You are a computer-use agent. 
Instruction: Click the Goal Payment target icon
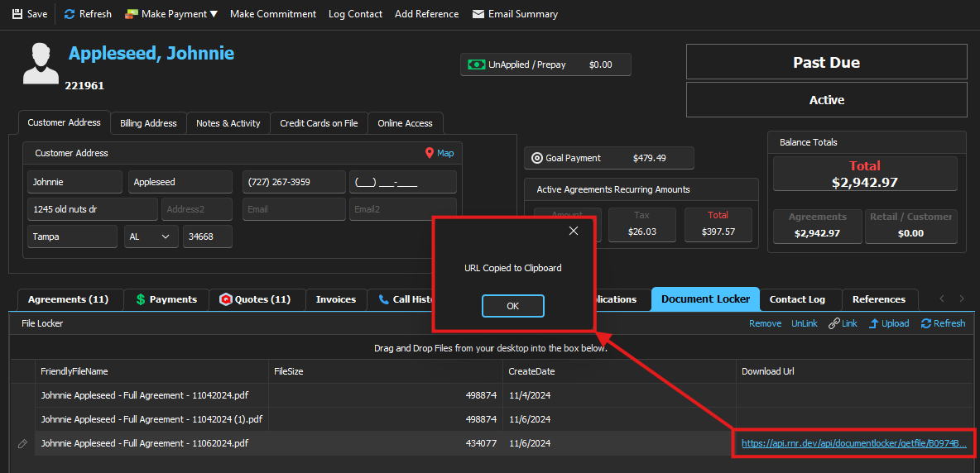(536, 158)
